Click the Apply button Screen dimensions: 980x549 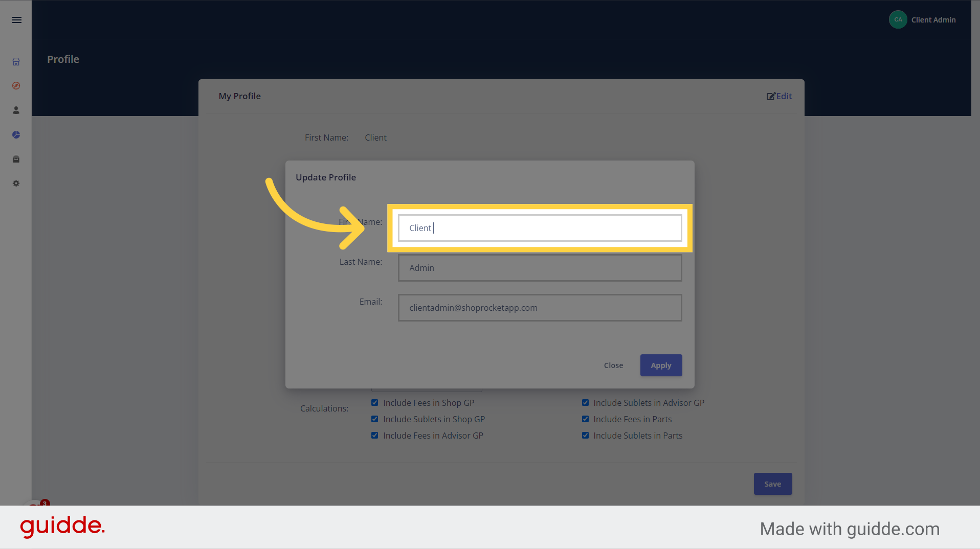point(661,365)
